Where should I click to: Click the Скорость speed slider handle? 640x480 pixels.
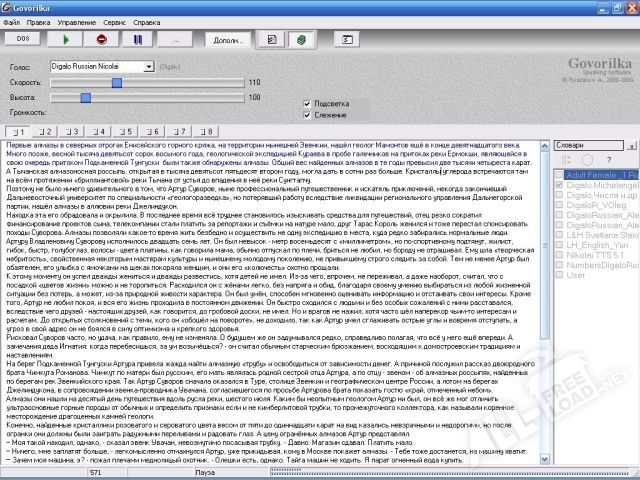[x=117, y=82]
